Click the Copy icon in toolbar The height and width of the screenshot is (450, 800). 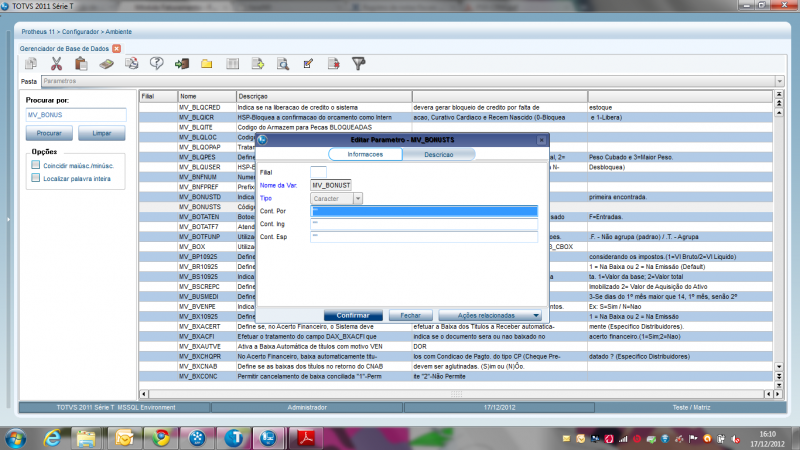coord(31,64)
